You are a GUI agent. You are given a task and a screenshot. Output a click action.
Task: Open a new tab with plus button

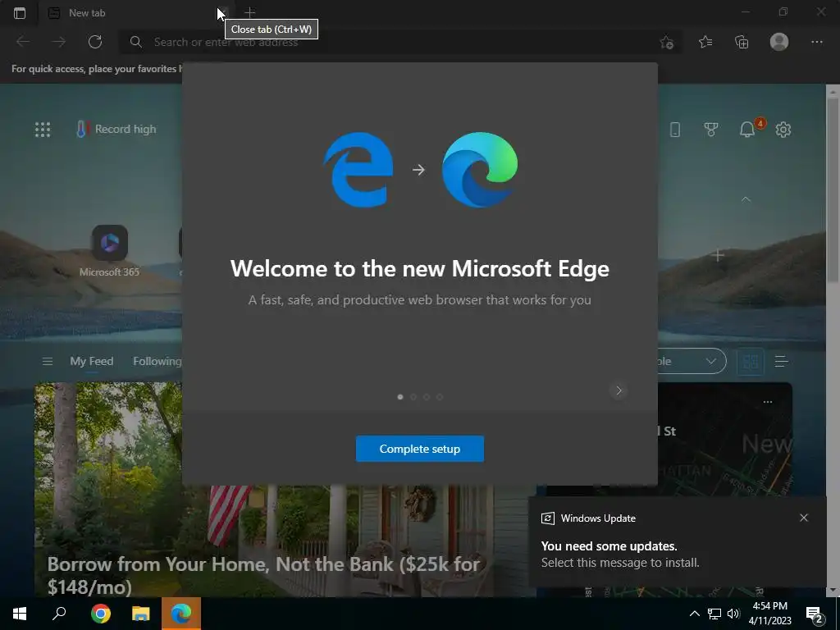(x=249, y=12)
